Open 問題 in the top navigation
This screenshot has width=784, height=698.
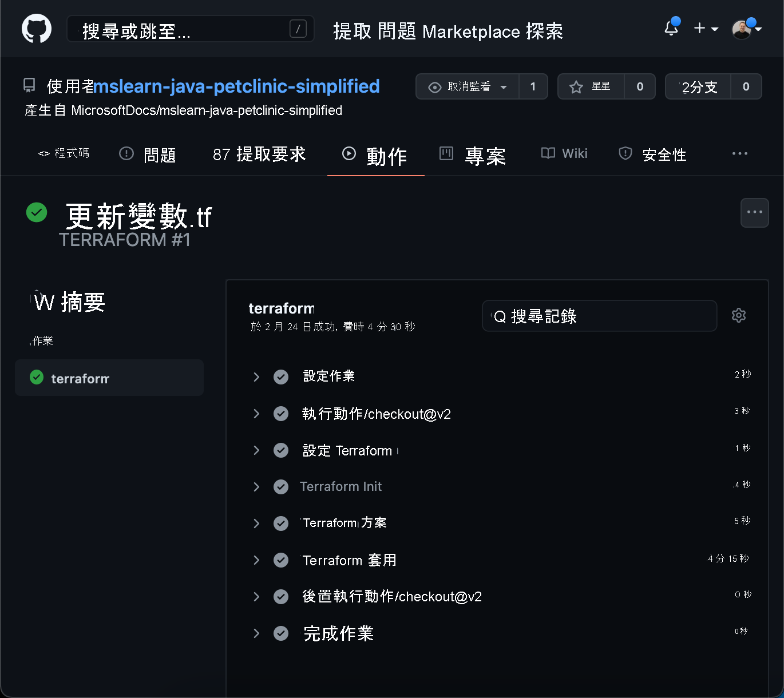[397, 31]
